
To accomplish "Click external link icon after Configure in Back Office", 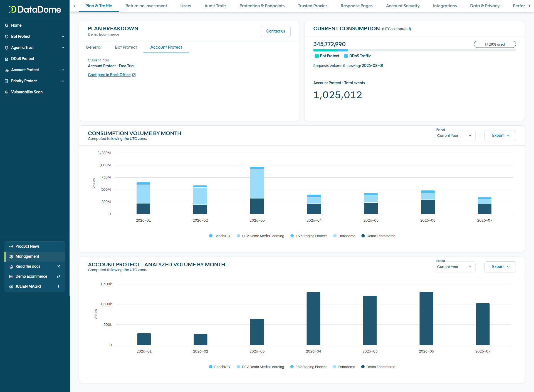I will coord(134,75).
